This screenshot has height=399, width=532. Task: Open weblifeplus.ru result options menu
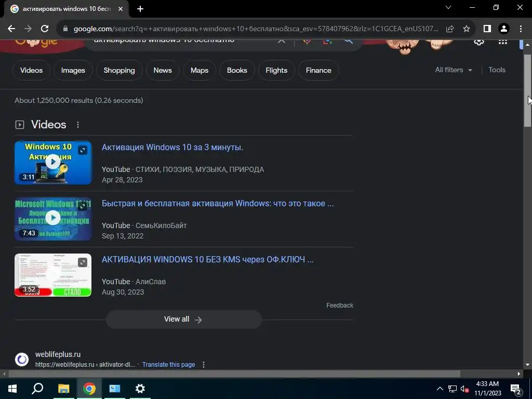click(x=204, y=365)
